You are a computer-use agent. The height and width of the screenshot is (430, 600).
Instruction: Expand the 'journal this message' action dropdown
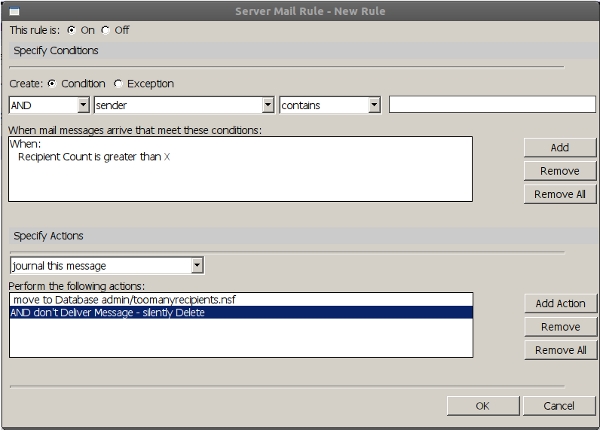tap(197, 265)
